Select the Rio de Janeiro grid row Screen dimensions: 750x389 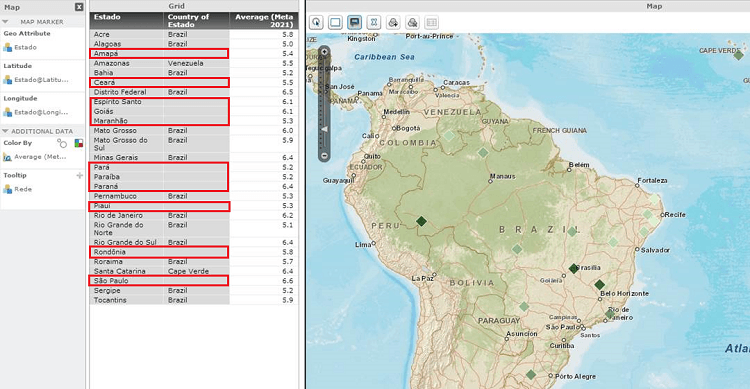[x=194, y=215]
